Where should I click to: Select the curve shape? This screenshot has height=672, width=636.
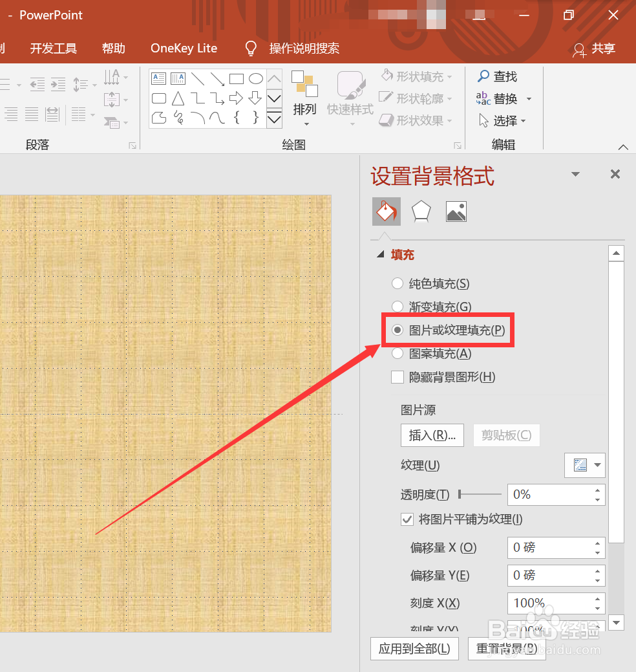coord(217,118)
